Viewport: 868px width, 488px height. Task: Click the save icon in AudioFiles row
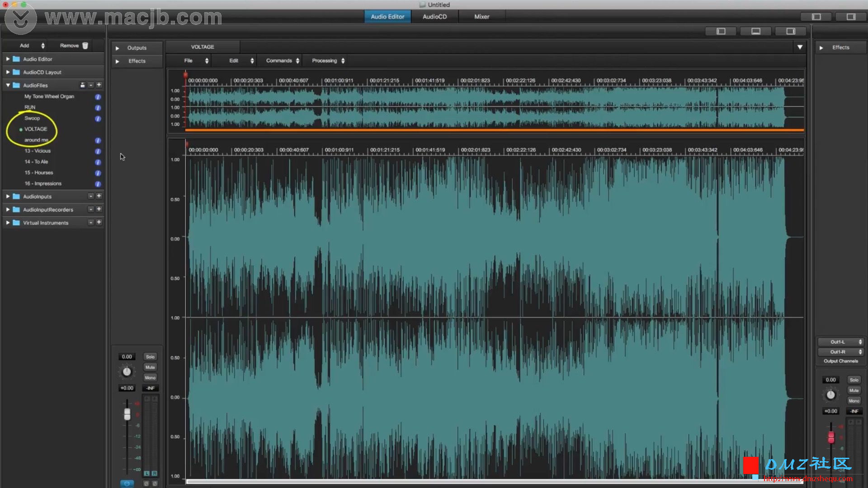click(x=82, y=85)
